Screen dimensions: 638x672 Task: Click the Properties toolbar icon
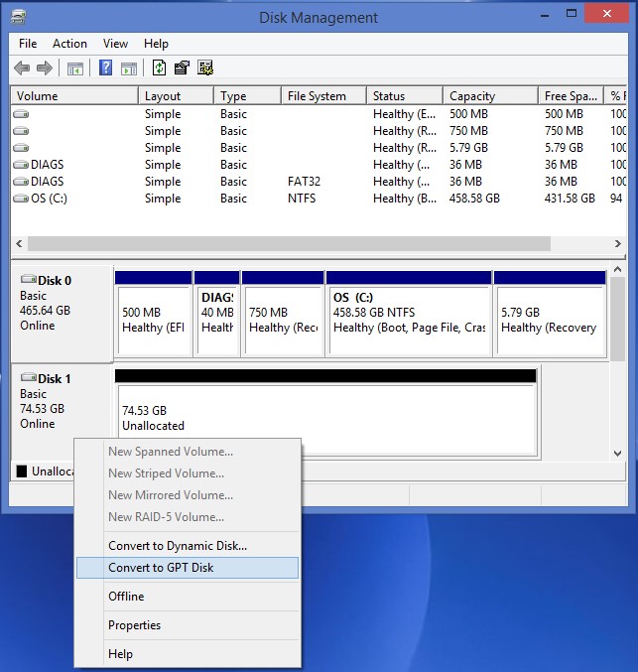(x=182, y=67)
